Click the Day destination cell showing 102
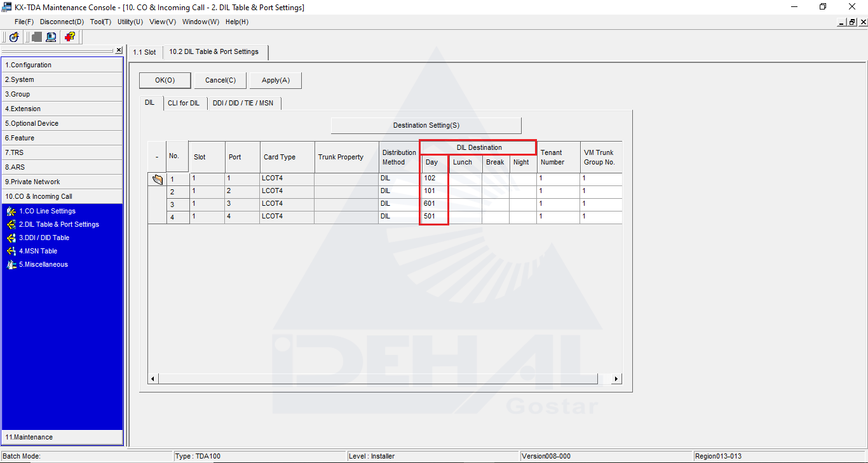The image size is (868, 463). 434,178
